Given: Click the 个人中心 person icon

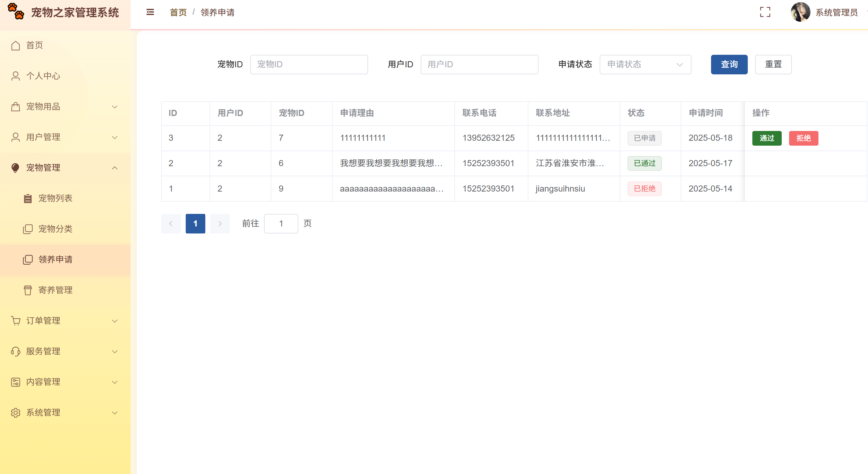Looking at the screenshot, I should click(15, 76).
